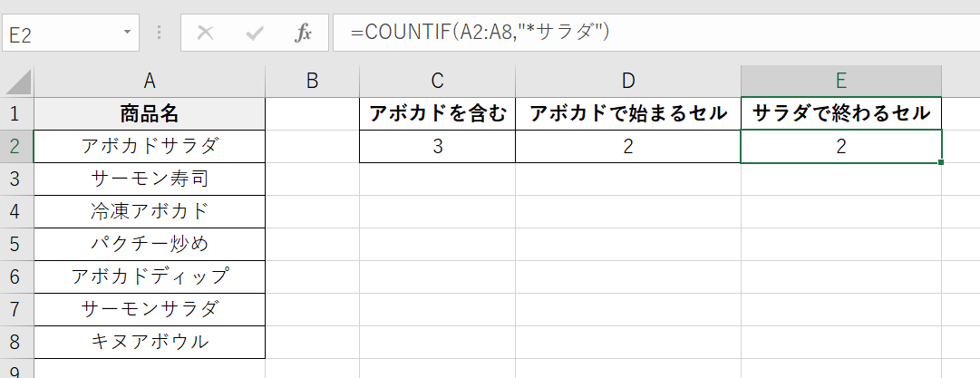Click the アボカドで始まるセル header cell
Image resolution: width=980 pixels, height=378 pixels.
click(628, 113)
